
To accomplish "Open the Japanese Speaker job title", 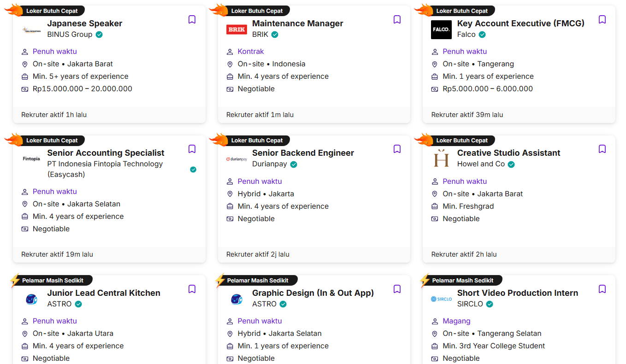I will click(x=85, y=23).
